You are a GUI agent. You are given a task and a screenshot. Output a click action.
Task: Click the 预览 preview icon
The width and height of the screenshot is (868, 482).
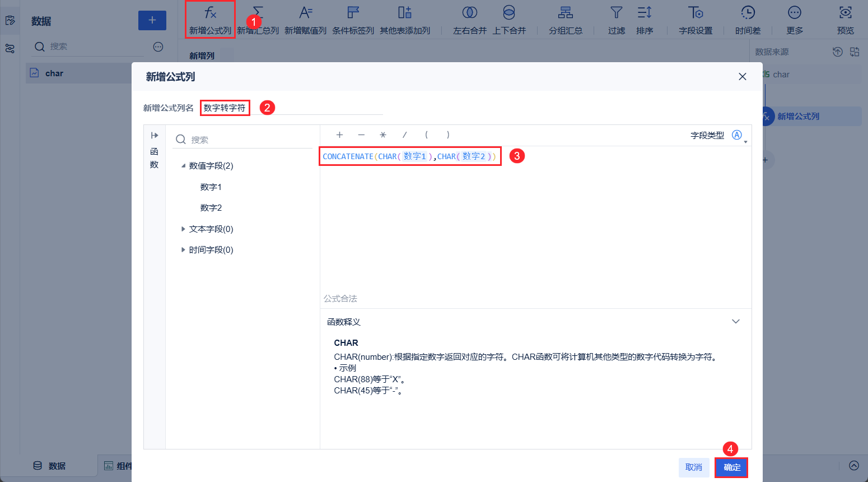[x=846, y=12]
